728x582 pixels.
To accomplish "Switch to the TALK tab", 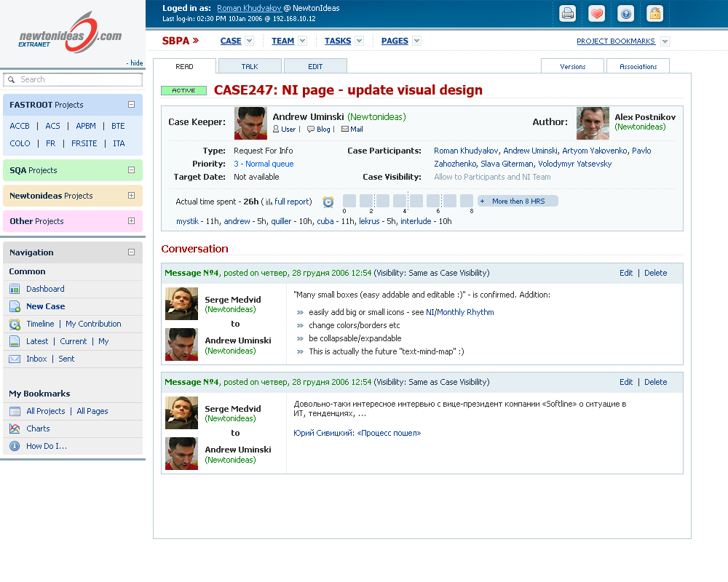I will coord(250,66).
